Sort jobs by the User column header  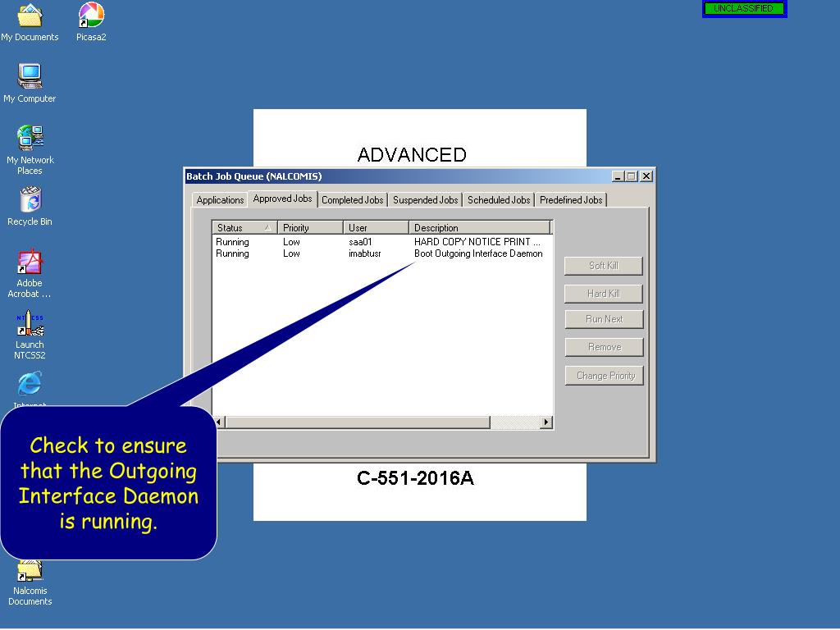(376, 228)
